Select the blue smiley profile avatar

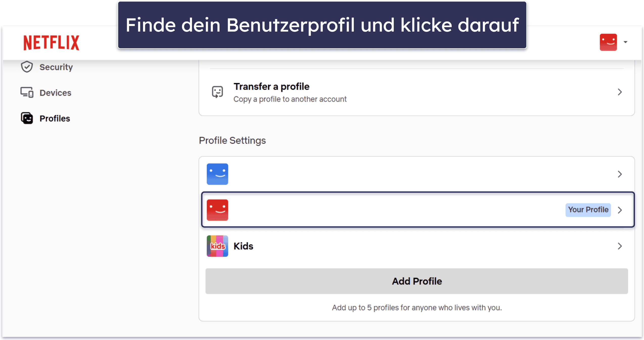(217, 174)
